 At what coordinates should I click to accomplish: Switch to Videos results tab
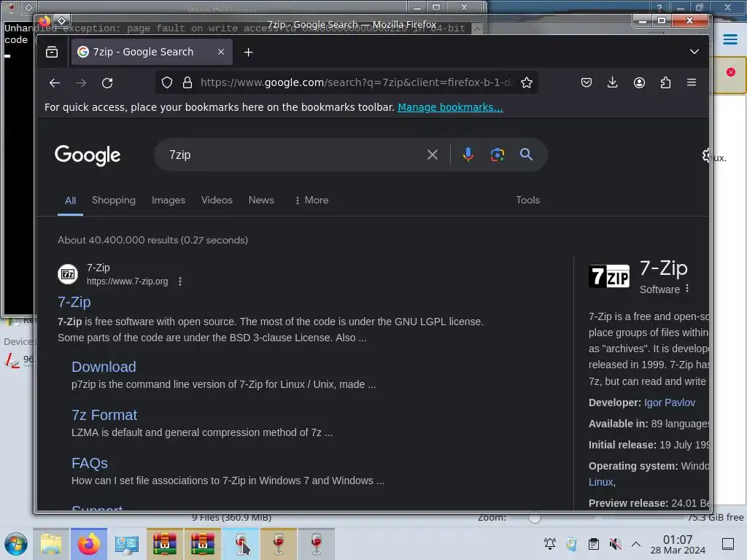(217, 200)
